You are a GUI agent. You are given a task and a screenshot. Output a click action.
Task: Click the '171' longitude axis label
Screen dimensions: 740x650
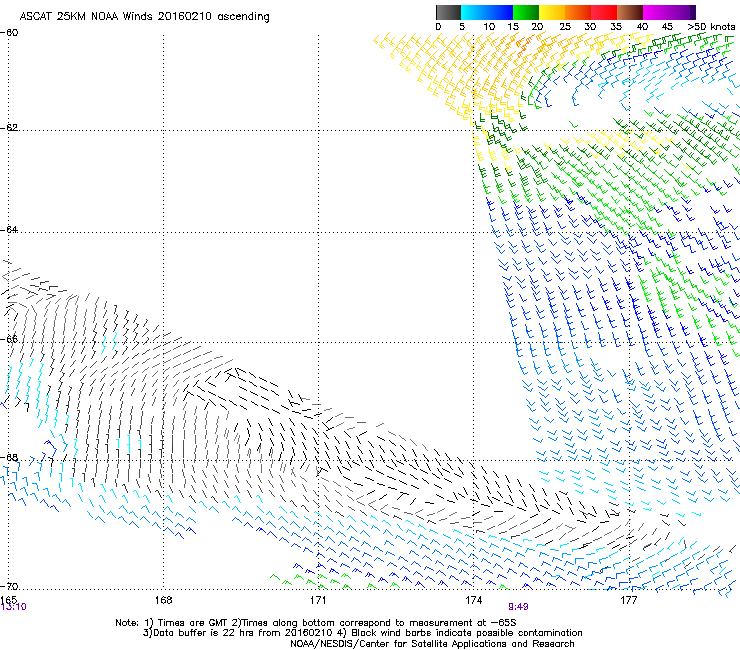(x=318, y=600)
